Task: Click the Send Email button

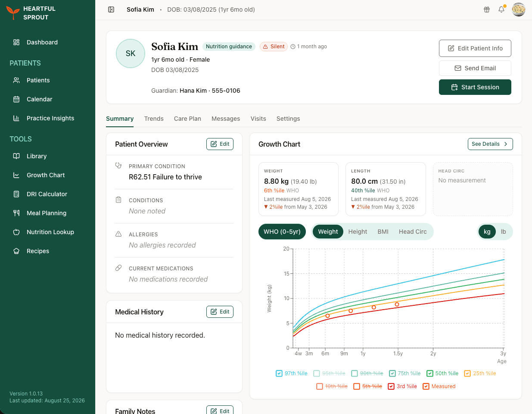Action: 475,68
